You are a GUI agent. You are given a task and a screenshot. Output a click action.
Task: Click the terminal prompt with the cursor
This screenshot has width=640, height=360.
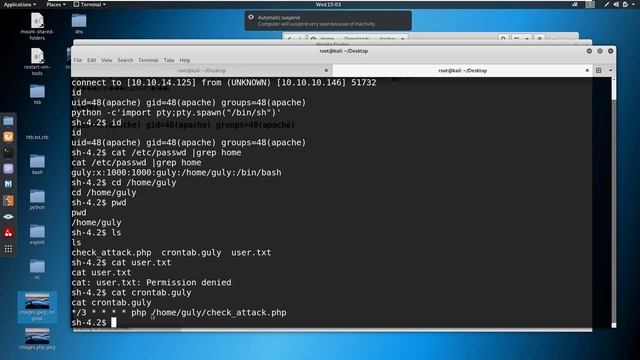pos(94,322)
